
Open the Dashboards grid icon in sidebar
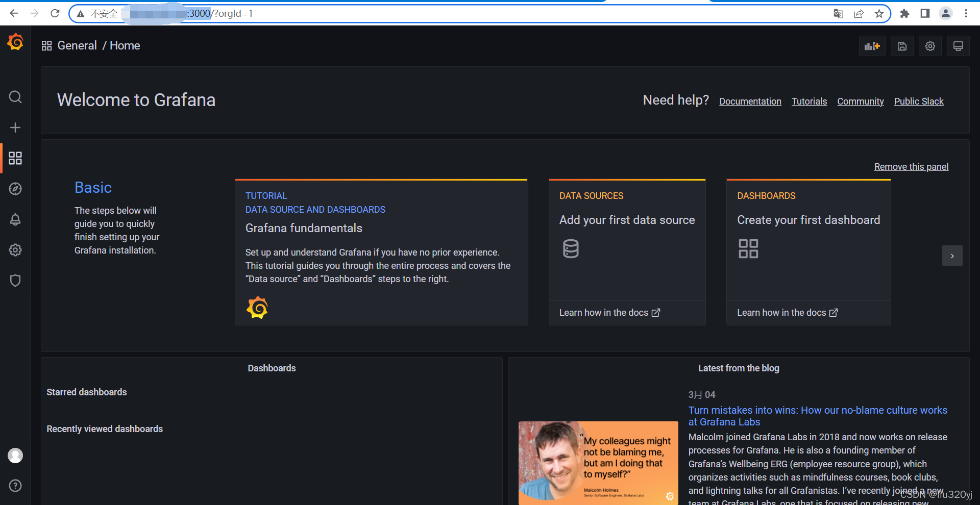[15, 158]
